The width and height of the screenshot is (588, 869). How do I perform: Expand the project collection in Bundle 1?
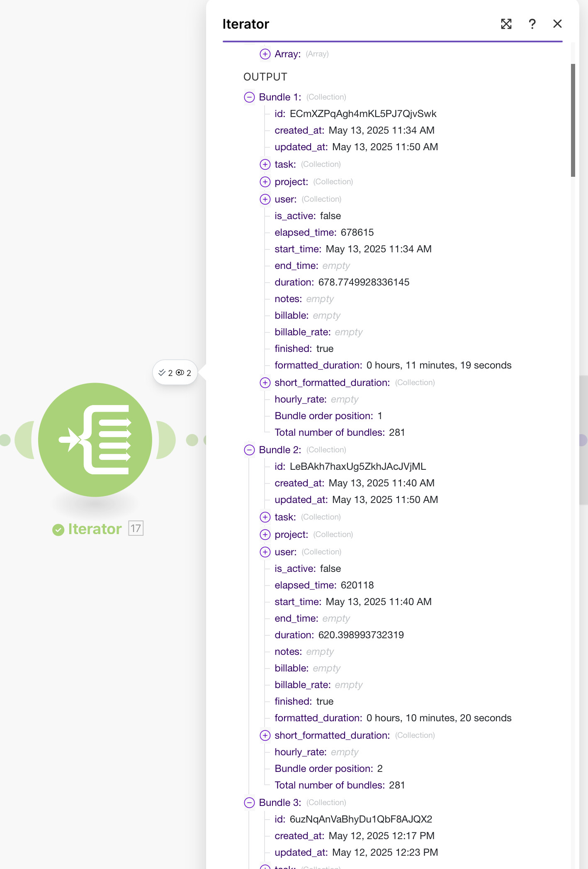265,182
